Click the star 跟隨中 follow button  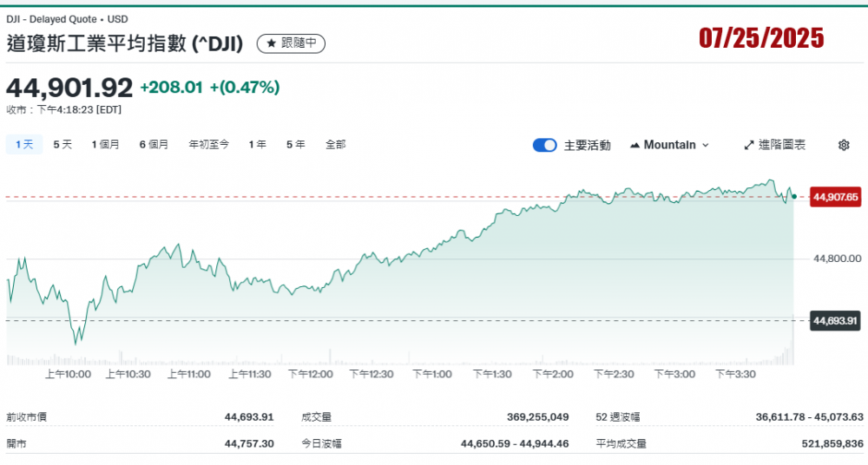pyautogui.click(x=291, y=43)
